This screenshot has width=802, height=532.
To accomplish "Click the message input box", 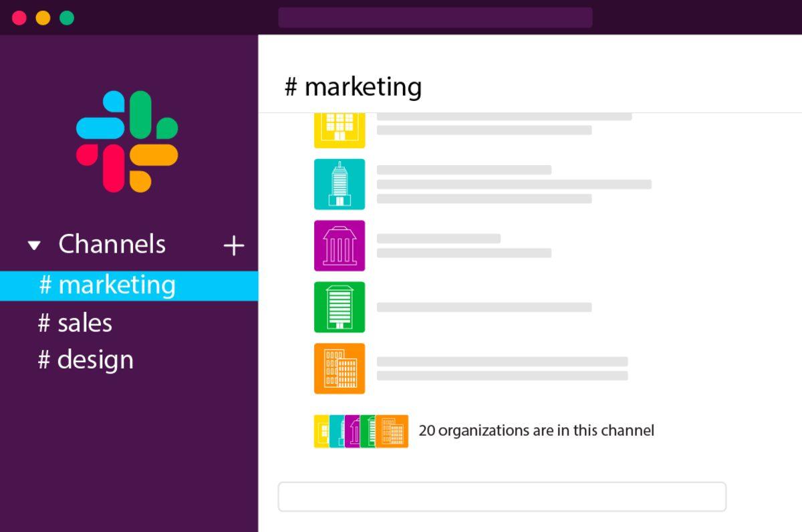I will tap(502, 496).
